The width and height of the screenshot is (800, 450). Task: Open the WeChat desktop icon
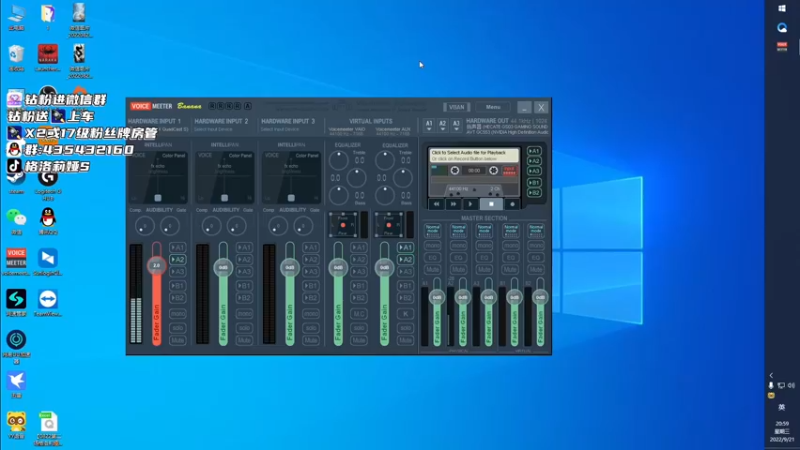pos(16,221)
